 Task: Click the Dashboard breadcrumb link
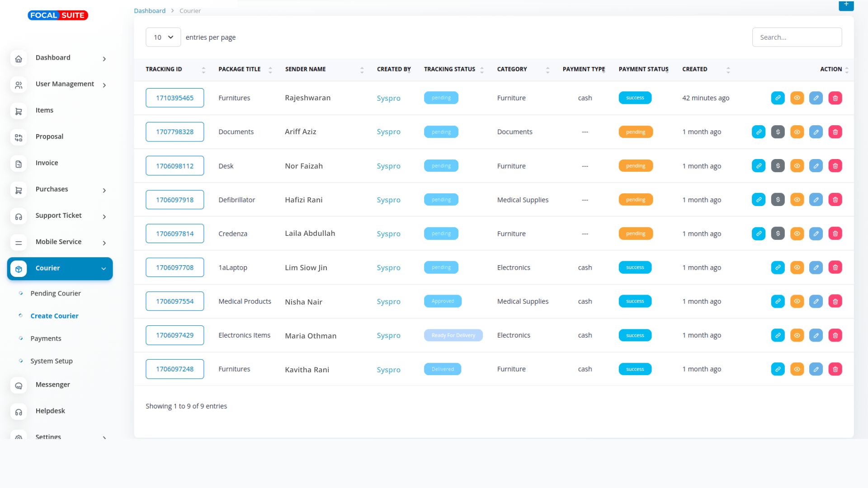click(150, 10)
